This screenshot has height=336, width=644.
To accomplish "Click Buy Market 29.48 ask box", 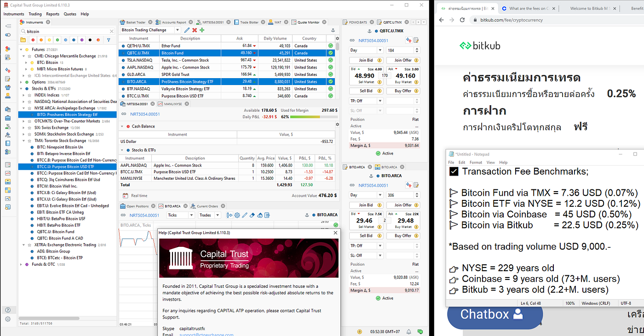I will 403,220.
